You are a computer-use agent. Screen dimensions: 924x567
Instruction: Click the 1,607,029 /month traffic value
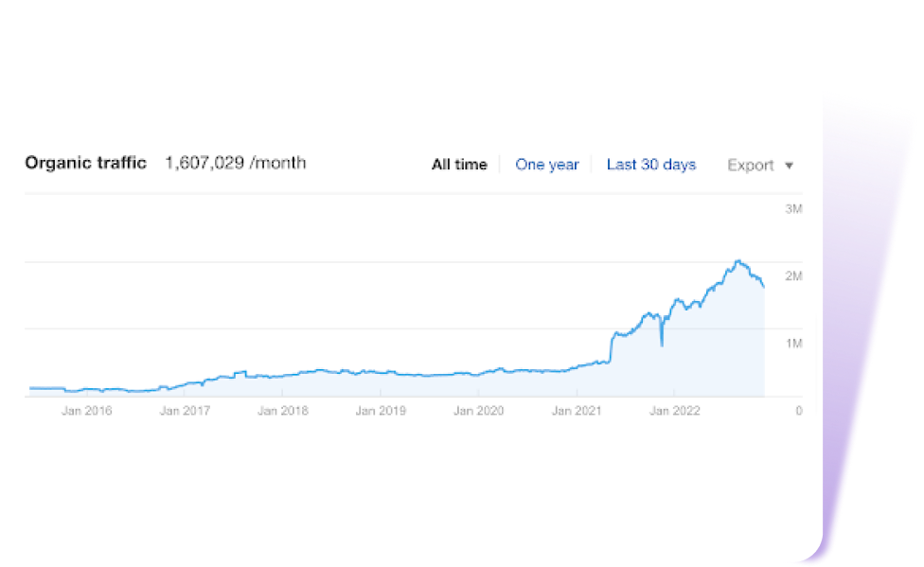[x=235, y=163]
